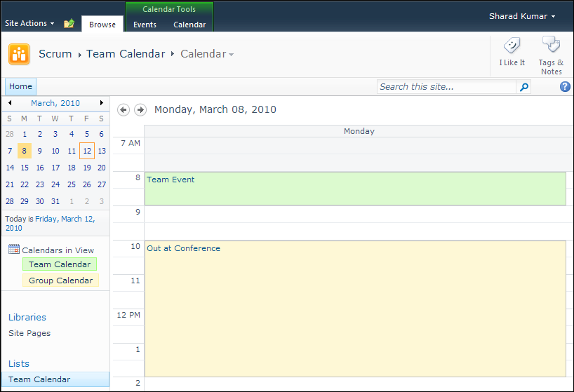This screenshot has width=574, height=392.
Task: Open the Libraries heading link
Action: [x=27, y=317]
